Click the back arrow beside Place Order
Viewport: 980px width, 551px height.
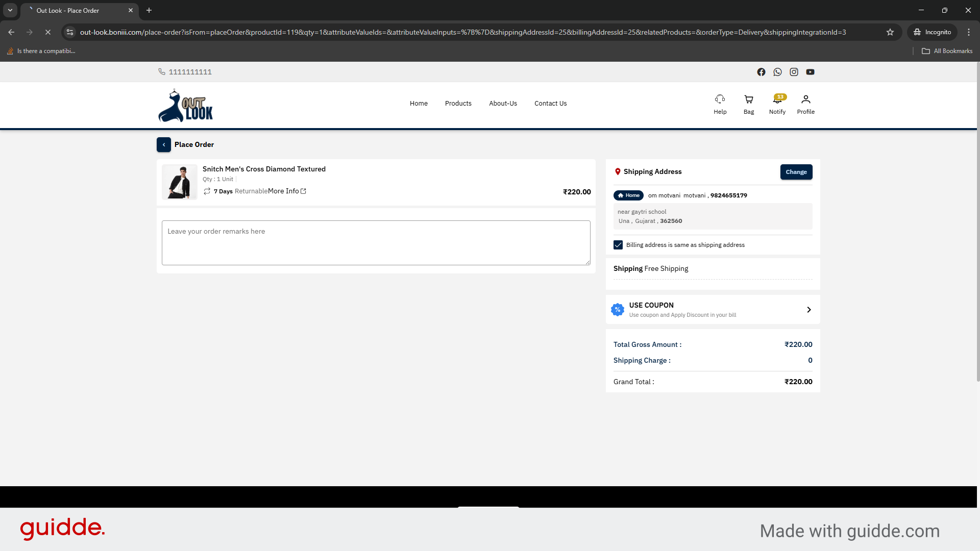click(x=164, y=144)
